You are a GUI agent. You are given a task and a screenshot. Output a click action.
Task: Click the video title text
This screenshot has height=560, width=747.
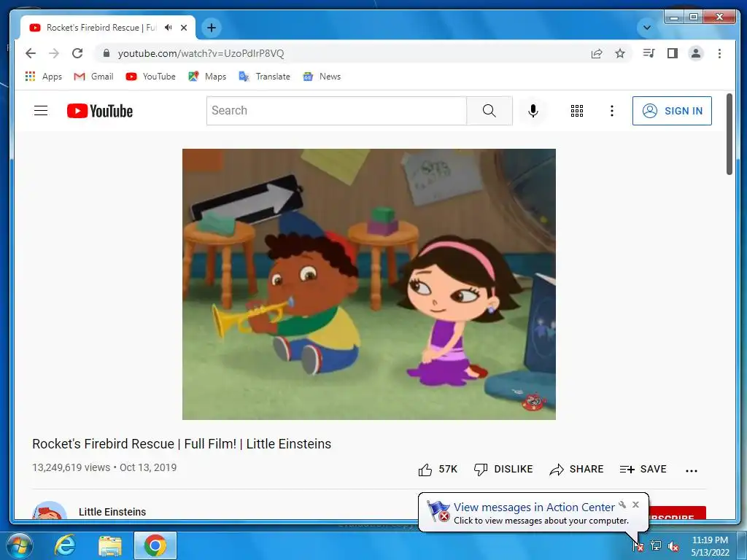(x=182, y=444)
